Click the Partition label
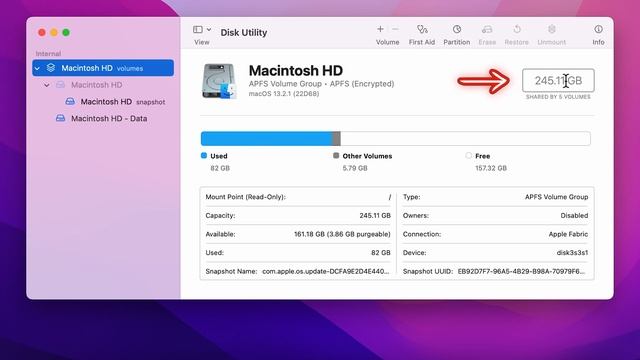640x360 pixels. click(x=457, y=42)
